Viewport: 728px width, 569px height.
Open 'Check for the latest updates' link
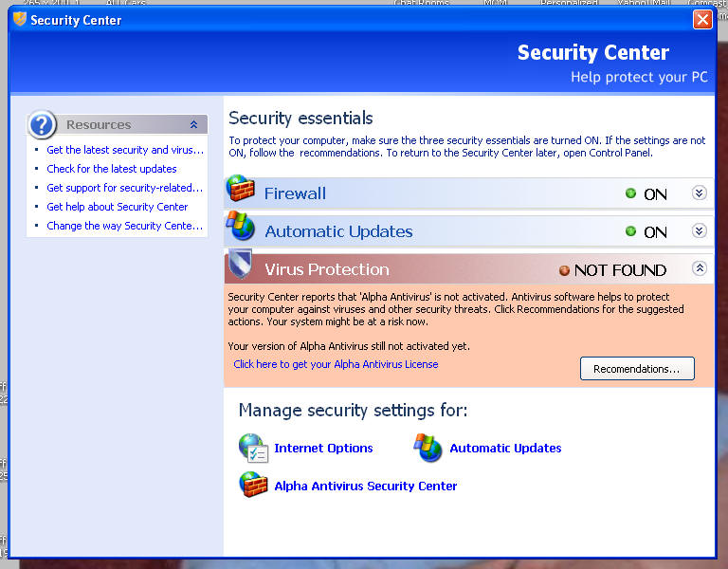click(112, 169)
